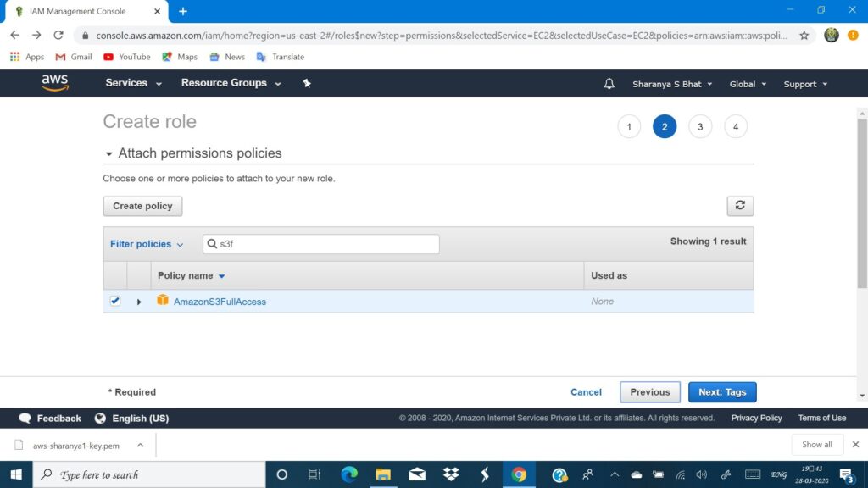The width and height of the screenshot is (868, 488).
Task: Click the AWS logo home icon
Action: (x=55, y=83)
